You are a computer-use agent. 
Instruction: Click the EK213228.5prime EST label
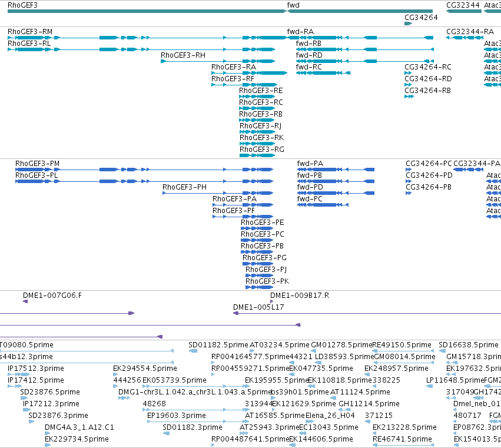[x=404, y=427]
